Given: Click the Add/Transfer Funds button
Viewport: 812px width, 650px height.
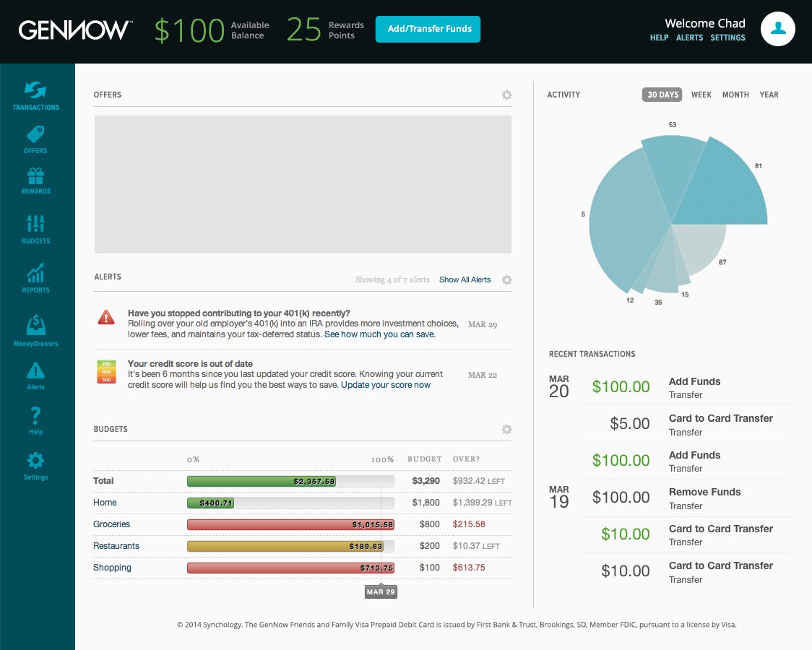Looking at the screenshot, I should pos(428,29).
